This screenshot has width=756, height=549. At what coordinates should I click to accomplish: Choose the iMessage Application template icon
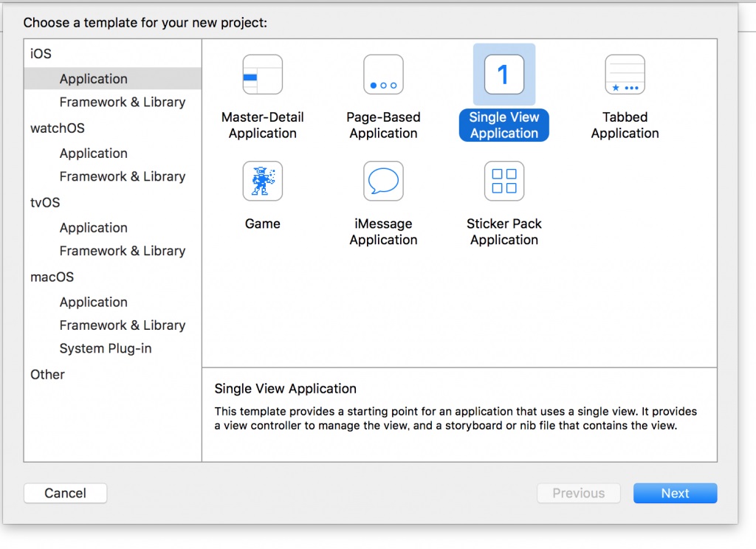point(383,181)
